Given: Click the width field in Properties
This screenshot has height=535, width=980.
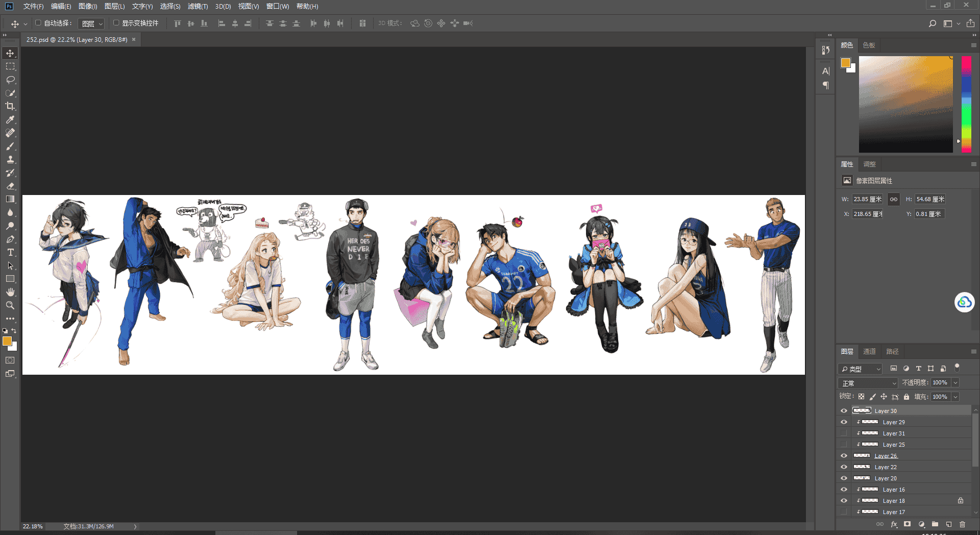Looking at the screenshot, I should click(867, 199).
